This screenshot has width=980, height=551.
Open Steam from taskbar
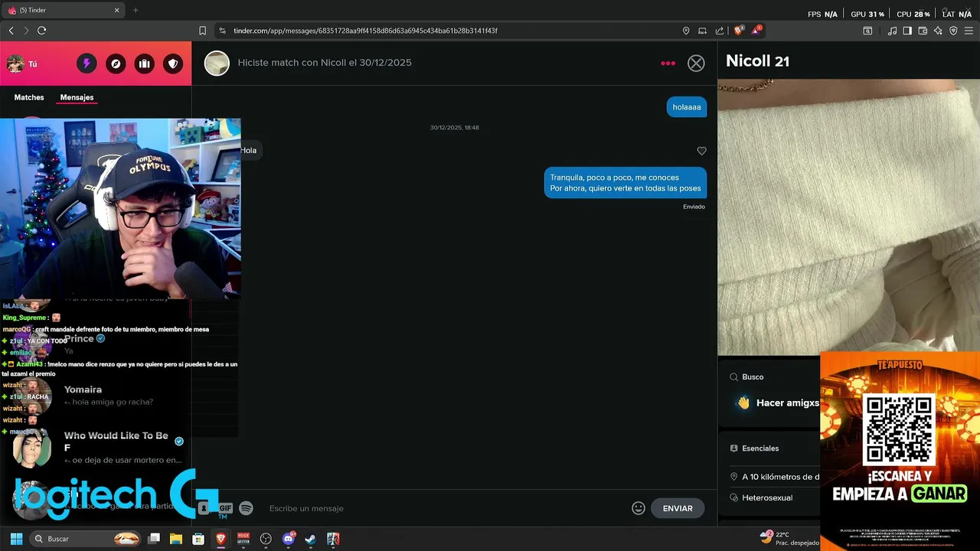(310, 539)
